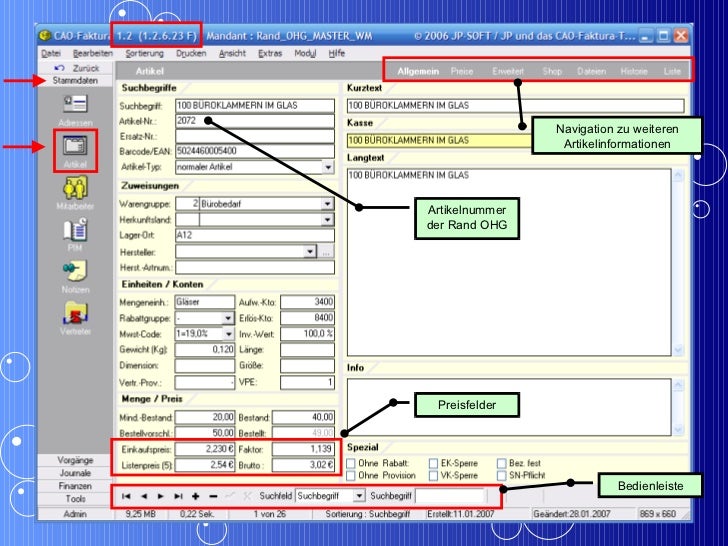Open the Datei menu

click(x=51, y=53)
